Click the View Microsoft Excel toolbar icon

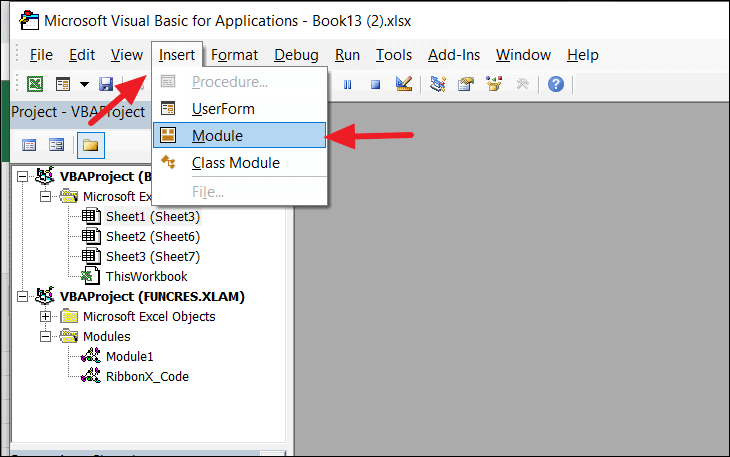click(35, 84)
